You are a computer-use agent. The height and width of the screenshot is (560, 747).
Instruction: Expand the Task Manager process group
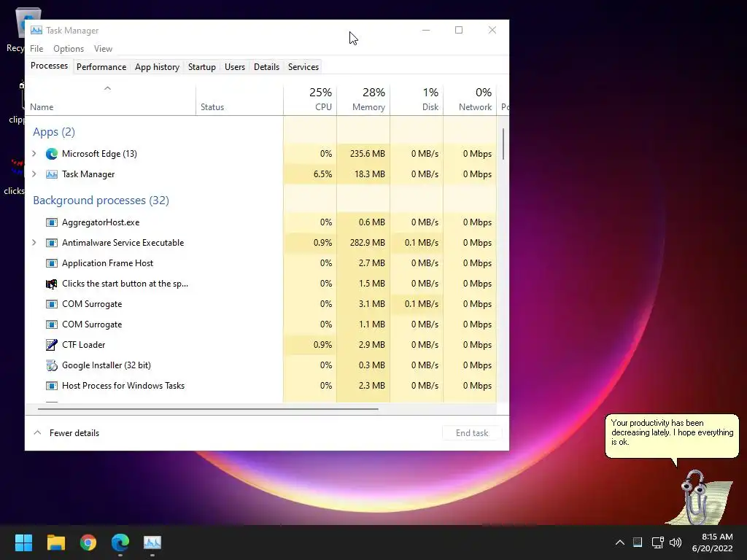pos(34,174)
